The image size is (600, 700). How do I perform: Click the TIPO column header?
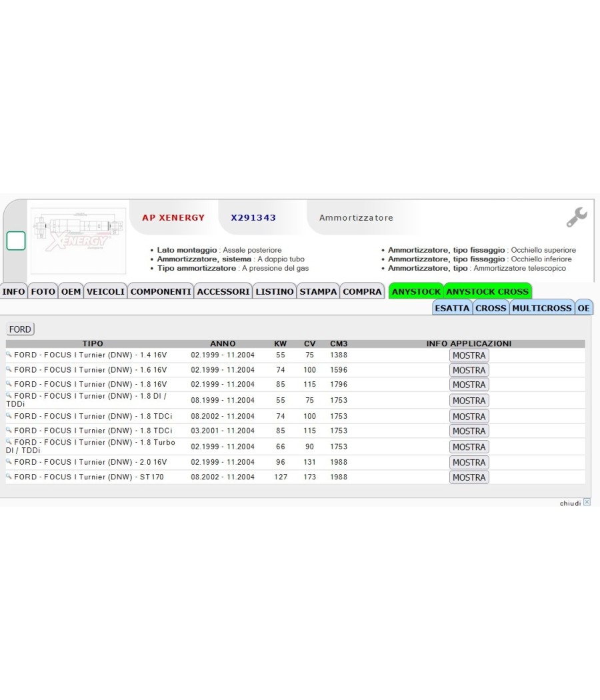pyautogui.click(x=93, y=344)
